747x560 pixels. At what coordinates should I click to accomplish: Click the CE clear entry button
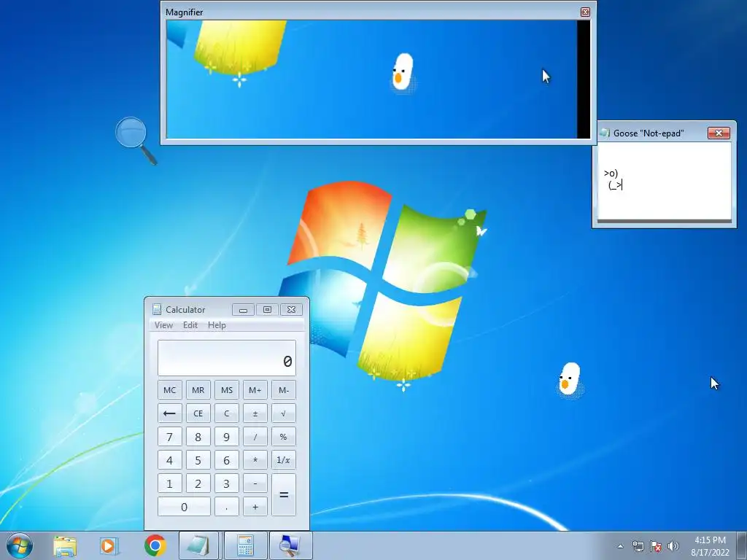click(198, 413)
